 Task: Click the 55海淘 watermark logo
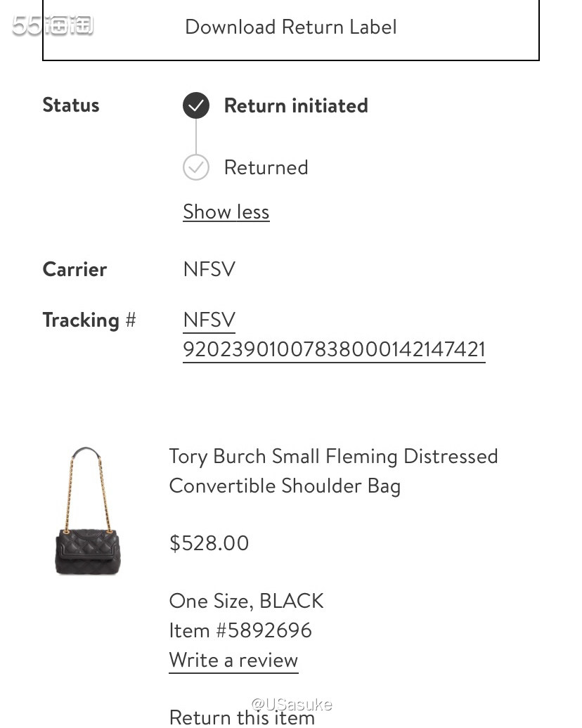53,25
